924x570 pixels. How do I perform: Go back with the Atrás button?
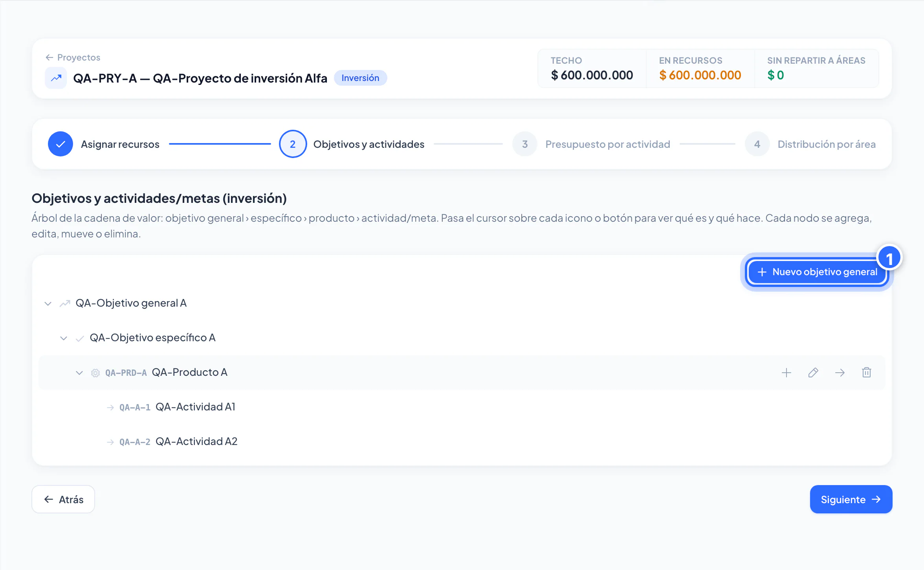63,499
